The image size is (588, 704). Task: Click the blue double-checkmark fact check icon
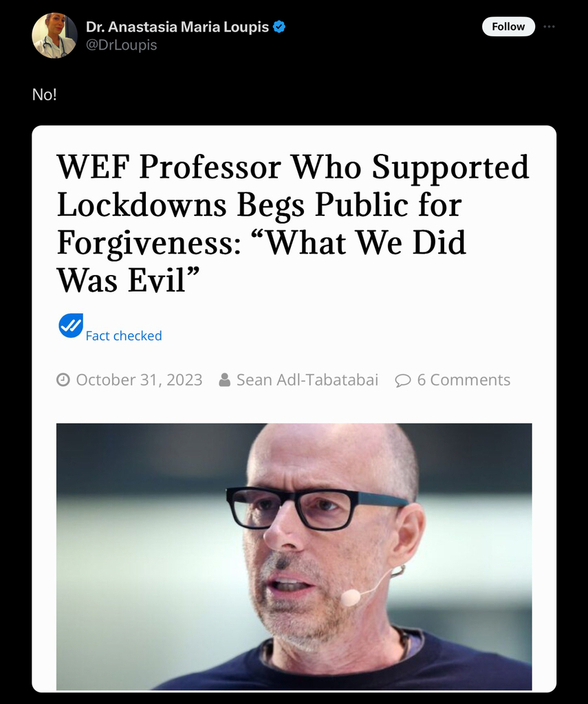coord(71,325)
